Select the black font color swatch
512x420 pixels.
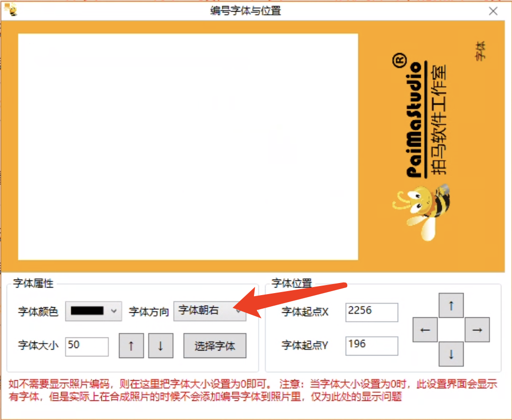(x=87, y=311)
